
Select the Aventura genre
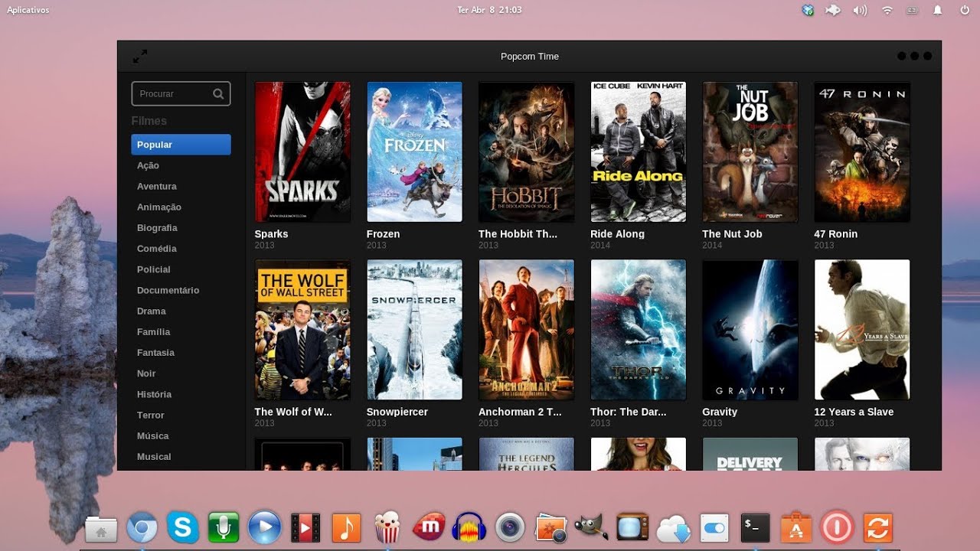(x=156, y=186)
